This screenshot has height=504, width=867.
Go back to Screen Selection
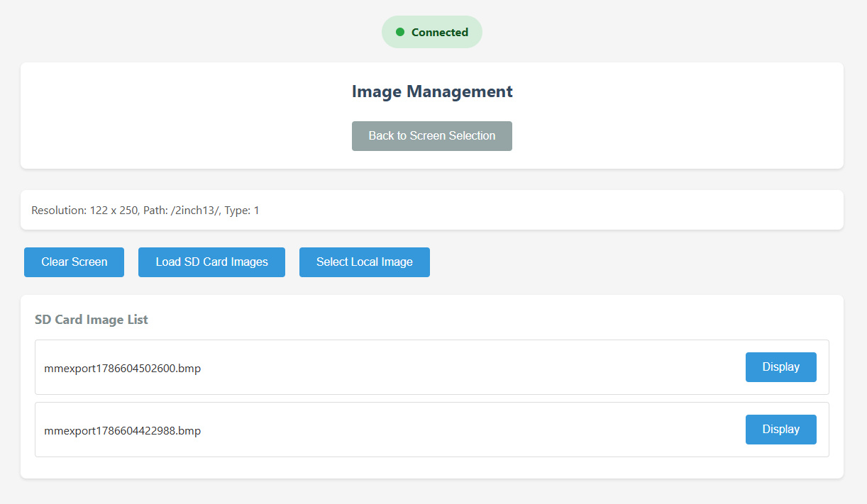(x=432, y=136)
